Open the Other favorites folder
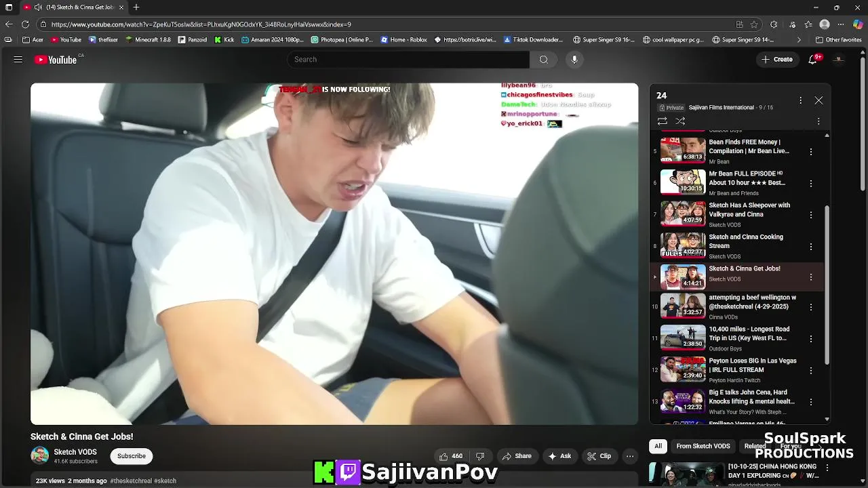Image resolution: width=868 pixels, height=488 pixels. pyautogui.click(x=838, y=40)
